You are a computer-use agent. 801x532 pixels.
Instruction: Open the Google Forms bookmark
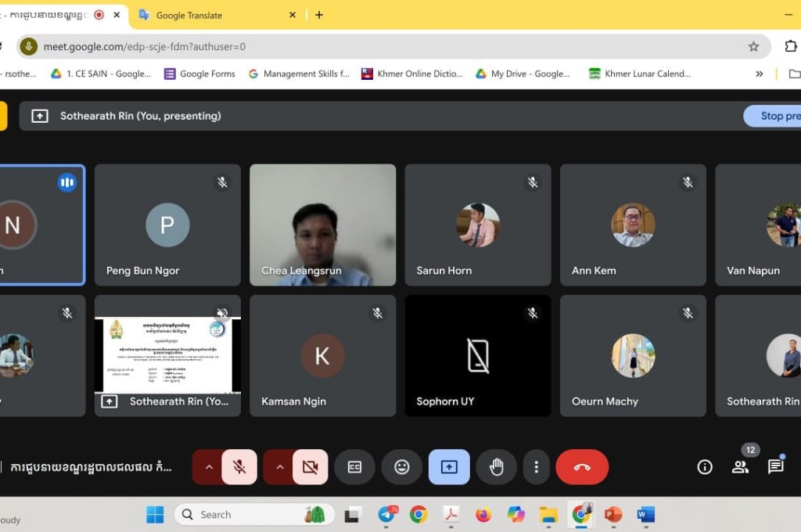199,74
